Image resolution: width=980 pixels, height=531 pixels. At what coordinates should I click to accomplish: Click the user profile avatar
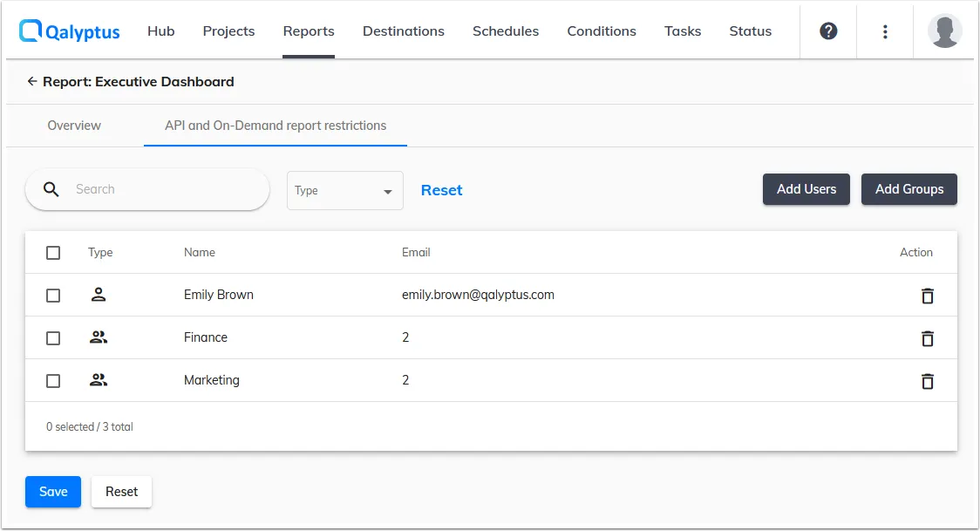click(945, 31)
